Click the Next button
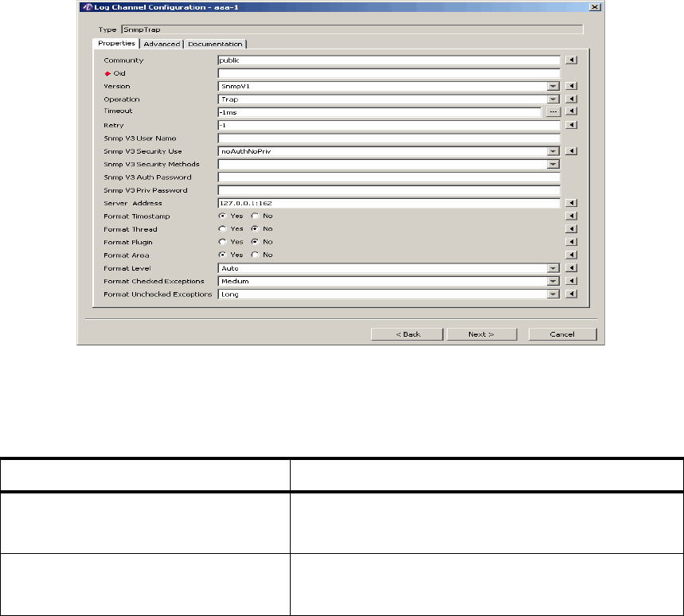Image resolution: width=684 pixels, height=616 pixels. [481, 334]
